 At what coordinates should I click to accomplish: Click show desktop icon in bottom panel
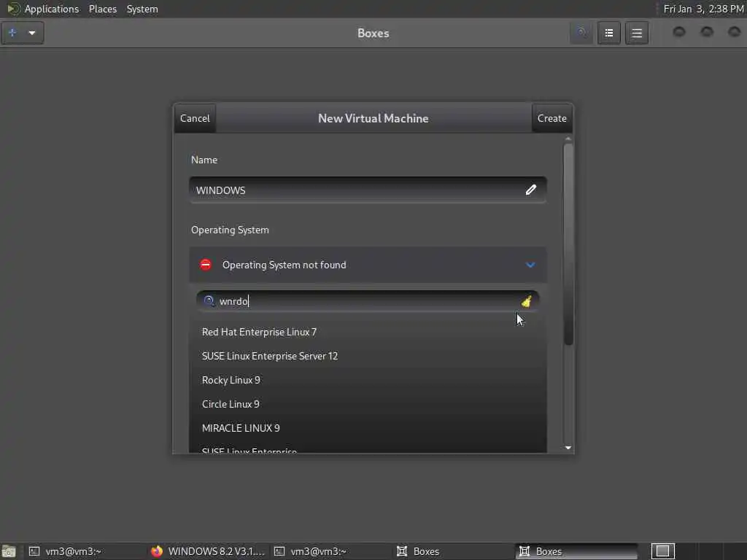9,551
